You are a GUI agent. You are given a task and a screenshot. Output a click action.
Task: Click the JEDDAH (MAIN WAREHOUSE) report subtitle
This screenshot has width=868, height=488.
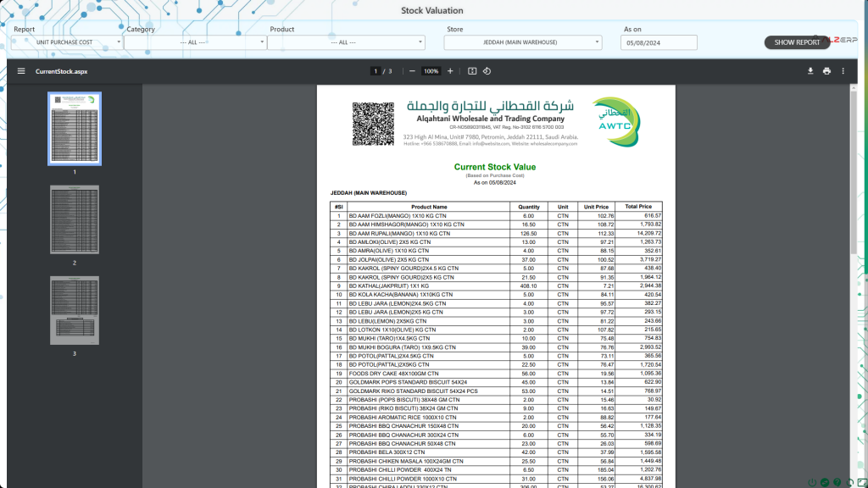[369, 193]
